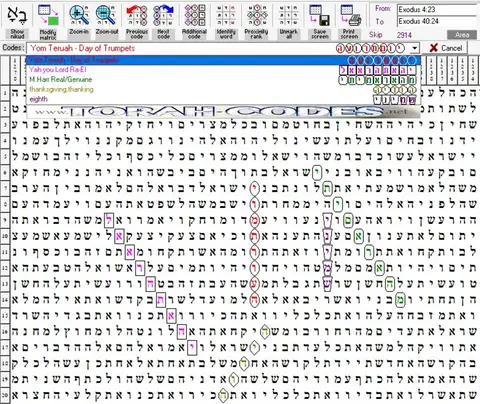Select 'thanksgiving.thanking' code entry
The image size is (480, 404).
pyautogui.click(x=223, y=89)
